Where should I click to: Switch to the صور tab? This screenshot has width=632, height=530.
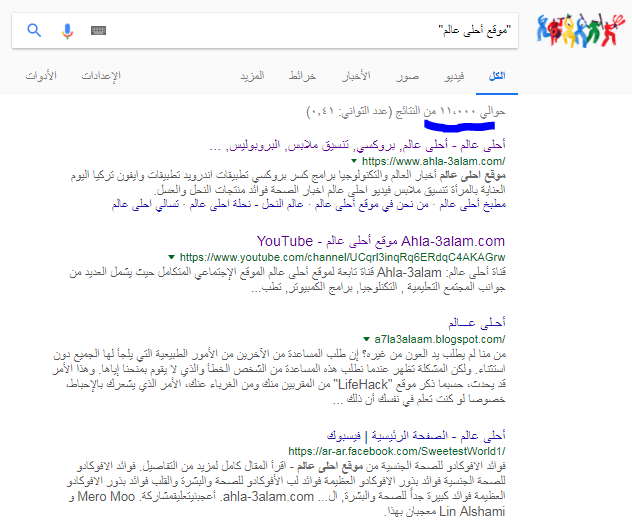tap(407, 76)
